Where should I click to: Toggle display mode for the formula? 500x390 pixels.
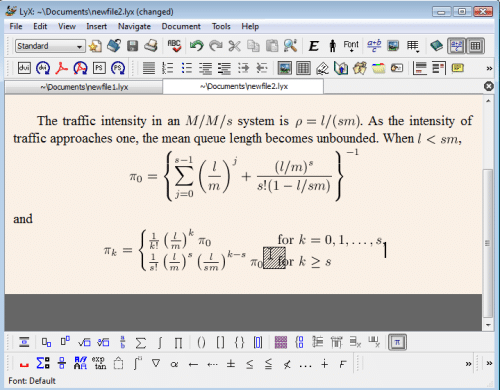tap(24, 342)
